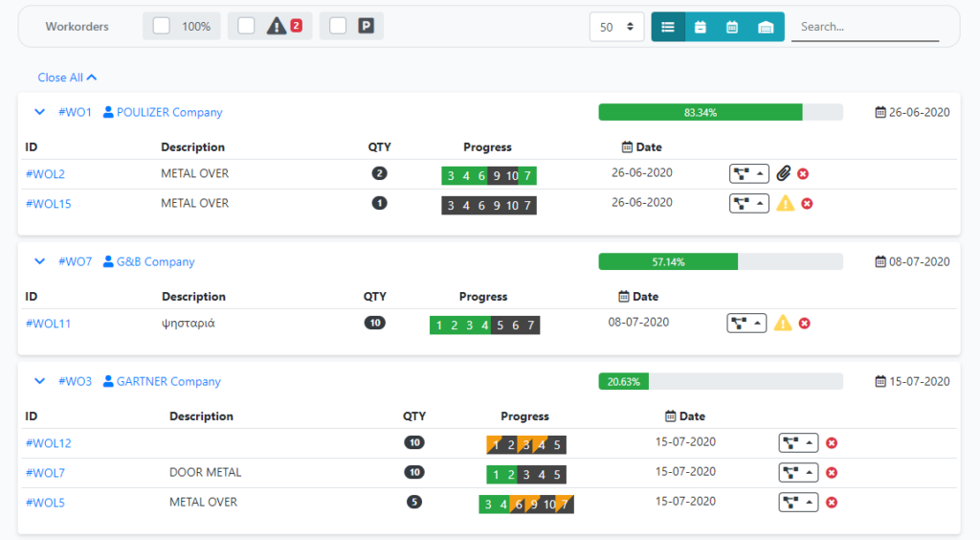
Task: Open the workflow dropdown for WOL5
Action: 798,503
